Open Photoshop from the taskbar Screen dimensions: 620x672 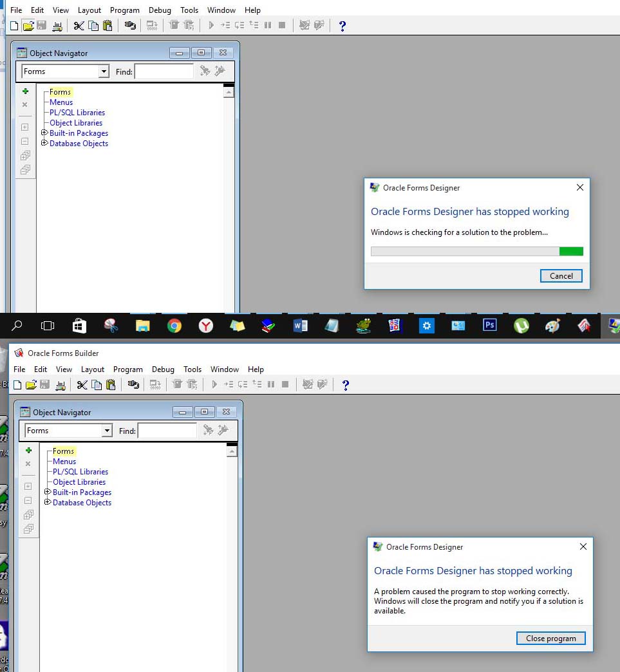489,326
